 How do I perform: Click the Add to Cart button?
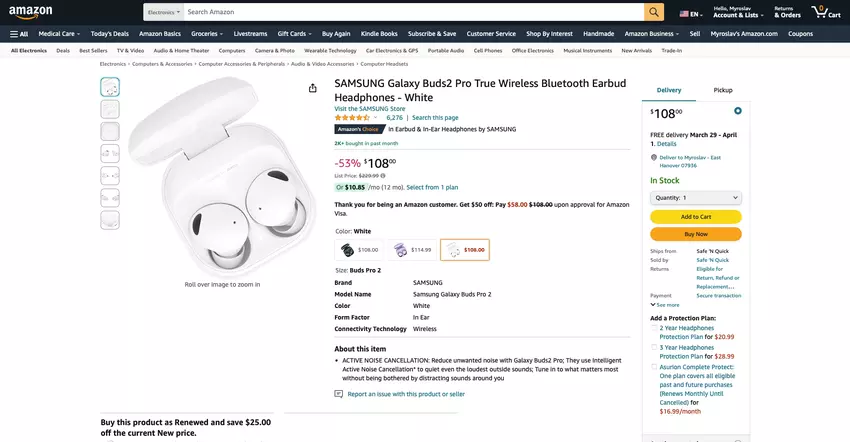695,216
